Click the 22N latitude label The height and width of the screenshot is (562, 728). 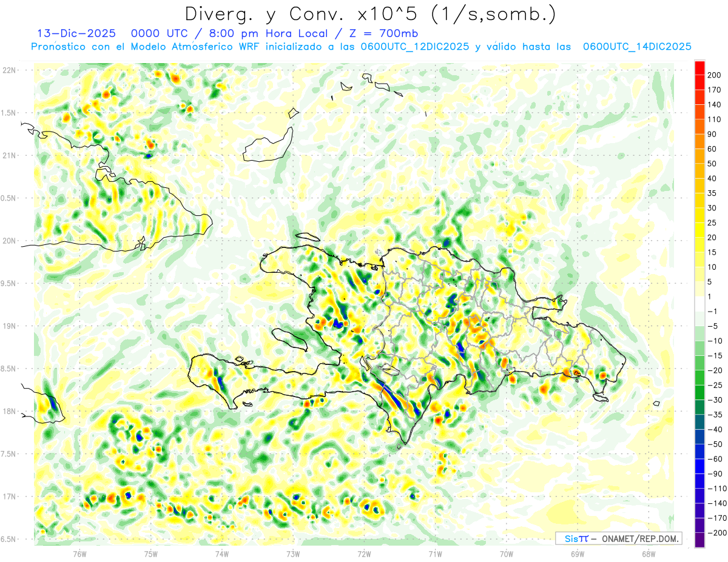(x=8, y=70)
